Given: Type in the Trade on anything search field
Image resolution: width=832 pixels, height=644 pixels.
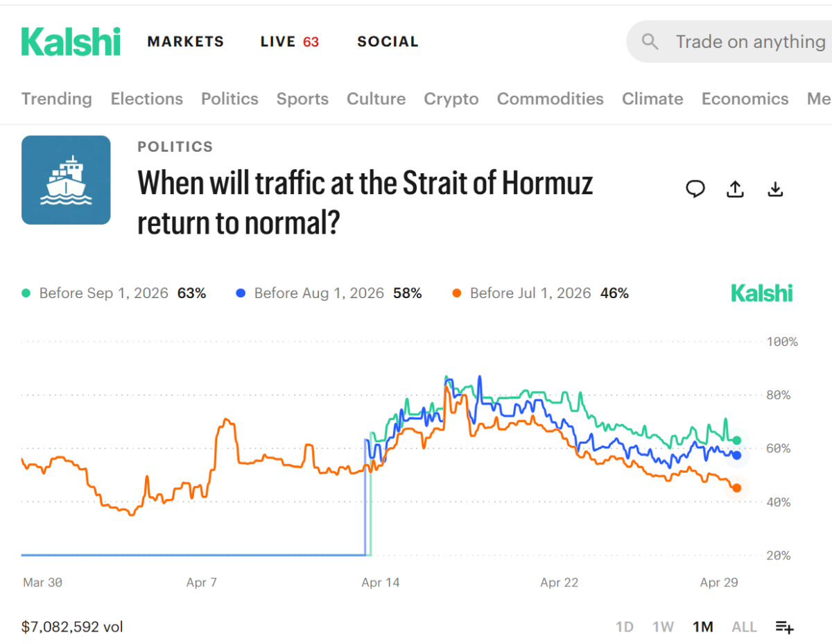Looking at the screenshot, I should pyautogui.click(x=749, y=42).
